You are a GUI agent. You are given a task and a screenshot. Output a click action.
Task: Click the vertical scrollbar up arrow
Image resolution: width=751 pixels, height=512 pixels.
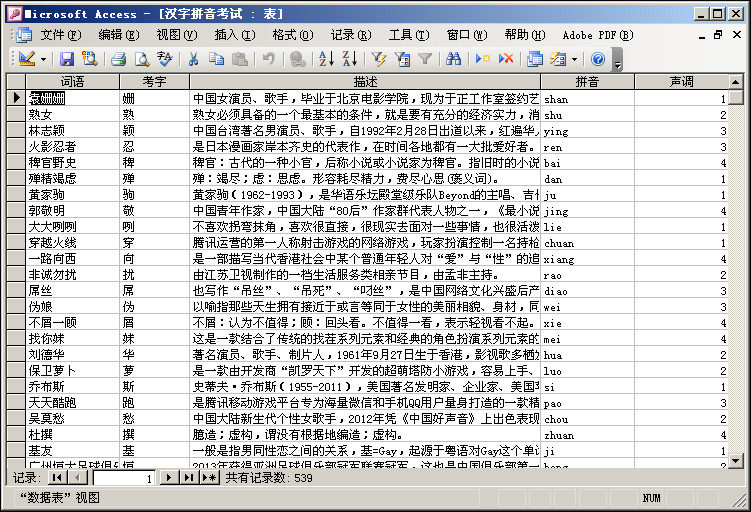(736, 82)
